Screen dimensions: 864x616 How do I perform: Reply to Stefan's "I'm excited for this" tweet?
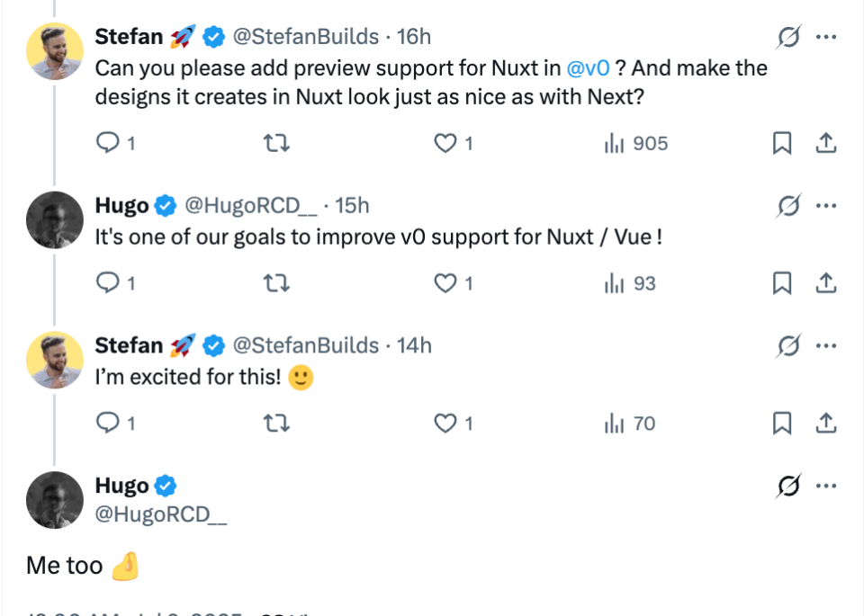(x=108, y=424)
